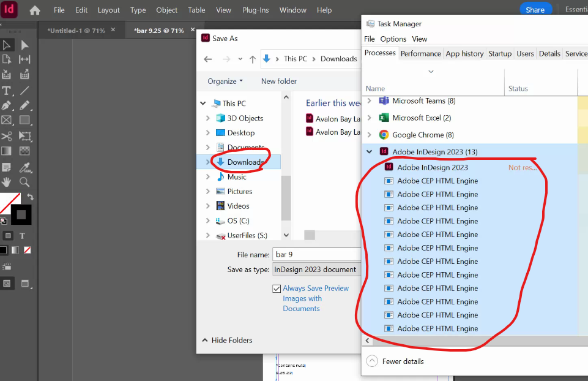The width and height of the screenshot is (588, 381).
Task: Collapse the Adobe InDesign 2023 process group
Action: point(369,151)
